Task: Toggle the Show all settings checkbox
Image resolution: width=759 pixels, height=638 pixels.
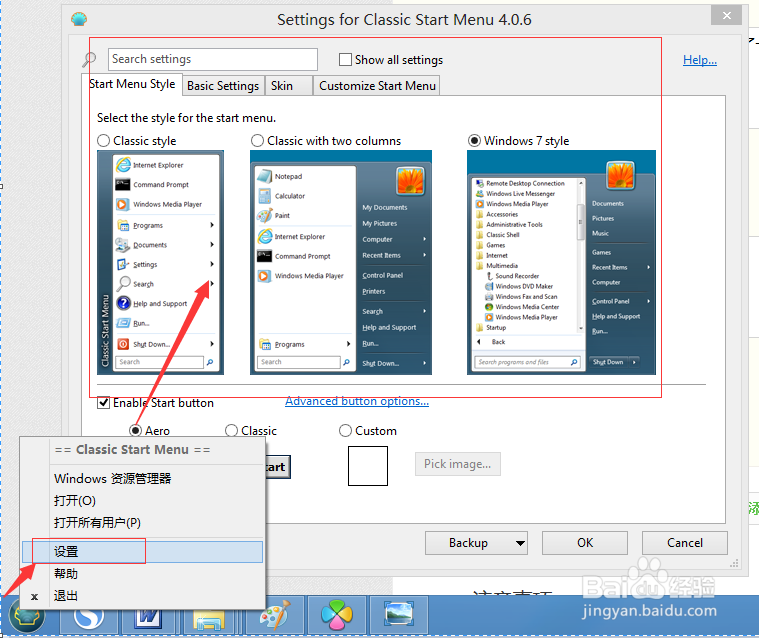Action: pyautogui.click(x=345, y=60)
